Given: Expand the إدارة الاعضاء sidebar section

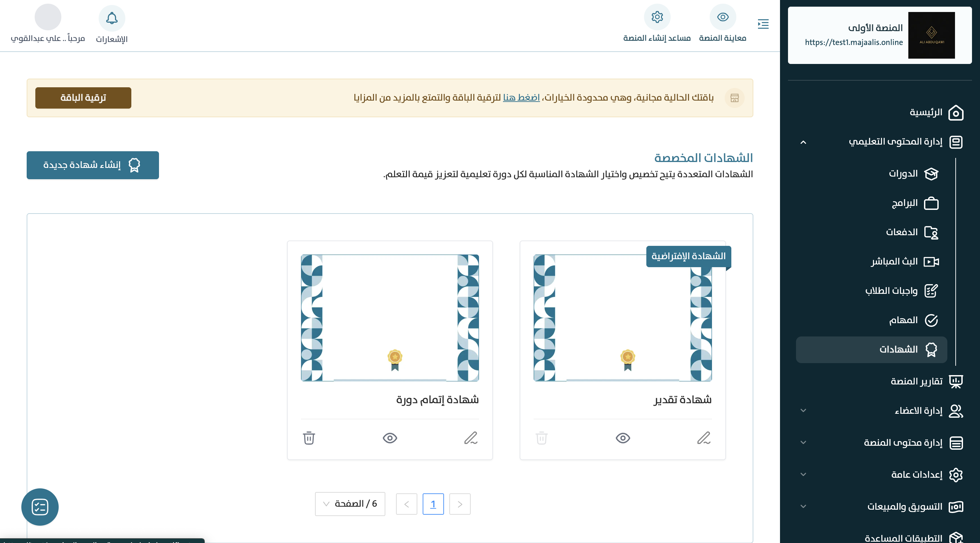Looking at the screenshot, I should point(803,411).
